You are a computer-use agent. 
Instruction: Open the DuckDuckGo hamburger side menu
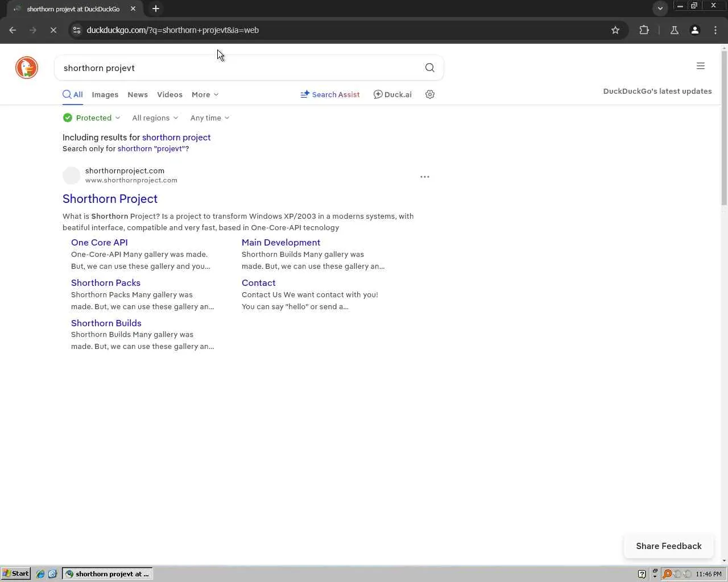(701, 66)
